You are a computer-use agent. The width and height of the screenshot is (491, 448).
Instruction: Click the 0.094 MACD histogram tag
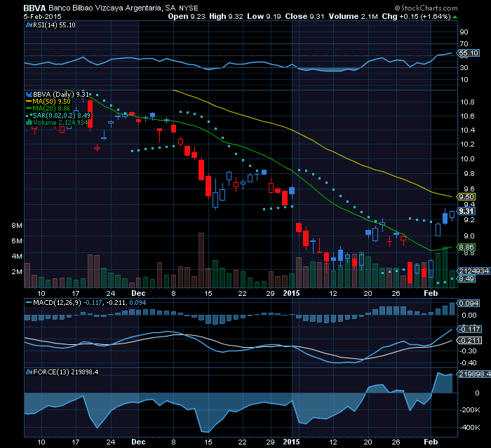469,303
